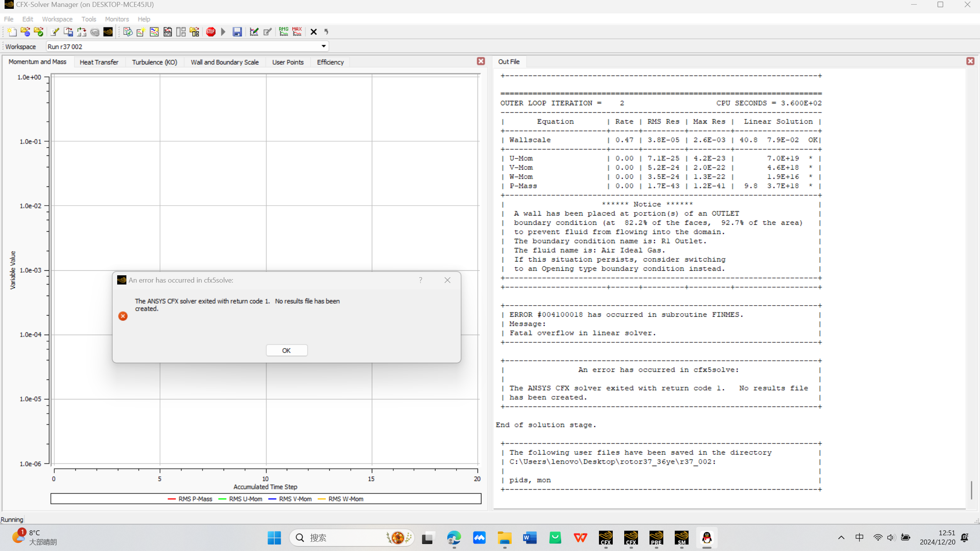Open the Monitors menu
Screen dimensions: 980x551
click(x=117, y=19)
